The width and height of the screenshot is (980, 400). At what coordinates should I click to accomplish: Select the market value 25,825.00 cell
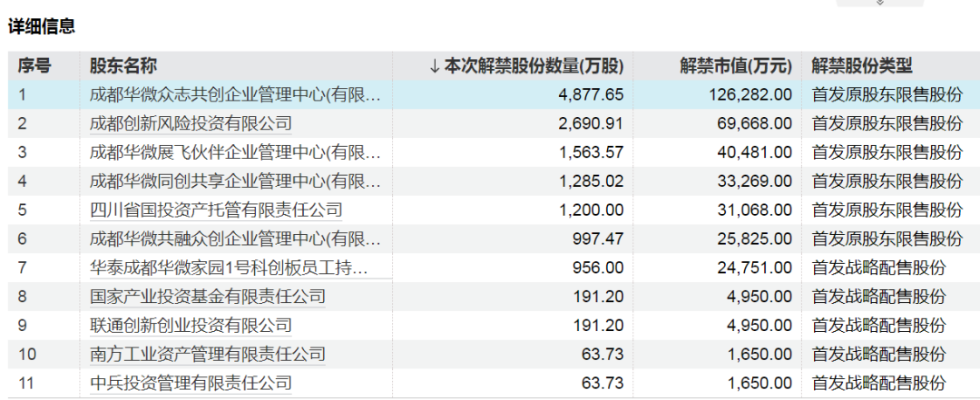pyautogui.click(x=755, y=239)
